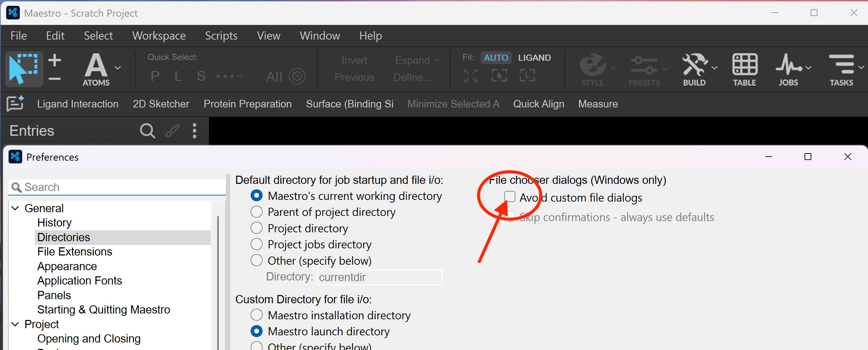Select Appearance in the preferences tree
Viewport: 868px width, 350px height.
coord(67,266)
